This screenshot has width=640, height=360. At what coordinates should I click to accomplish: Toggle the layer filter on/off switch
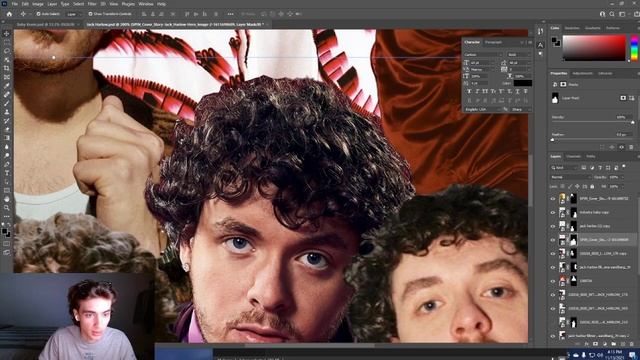624,166
